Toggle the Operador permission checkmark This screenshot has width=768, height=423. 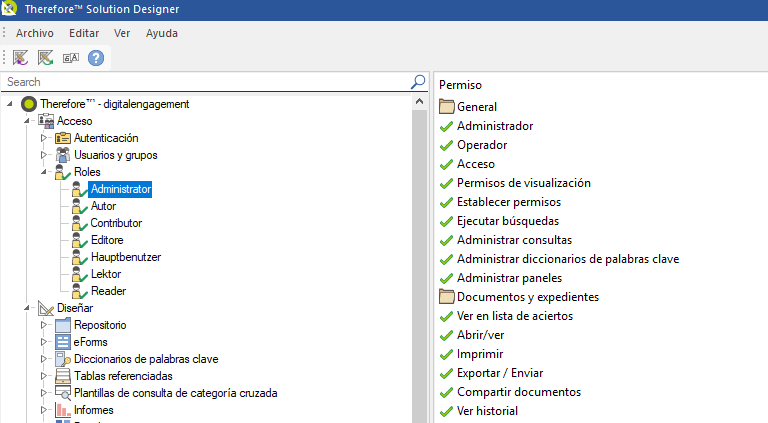(446, 145)
